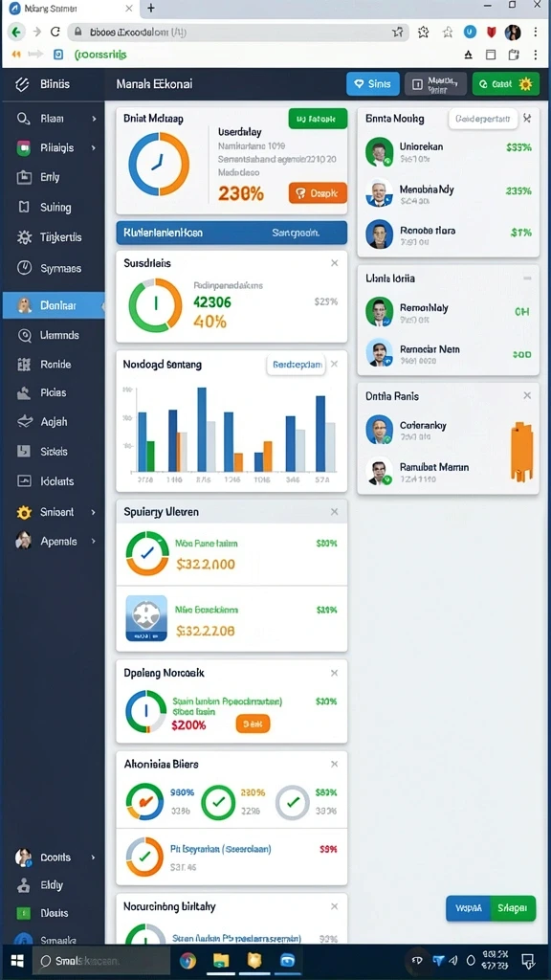The height and width of the screenshot is (980, 551).
Task: Click the orange Dnapk button
Action: (x=318, y=193)
